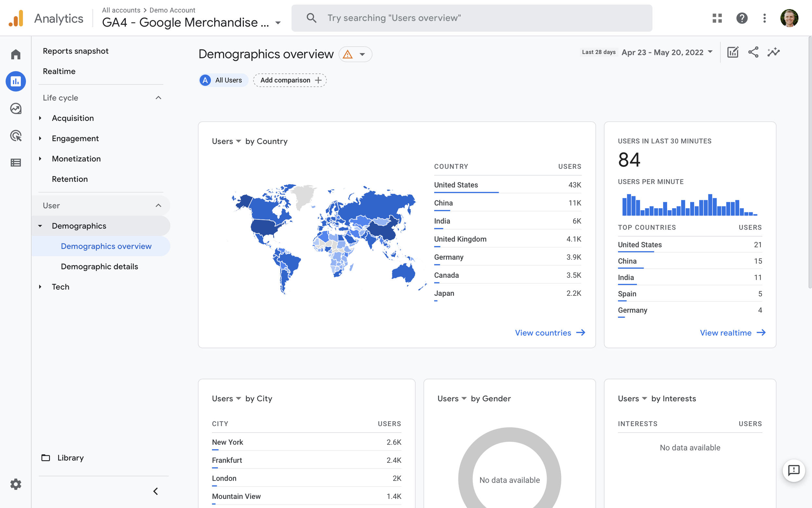
Task: Open the feedback chat icon at bottom right
Action: [793, 470]
